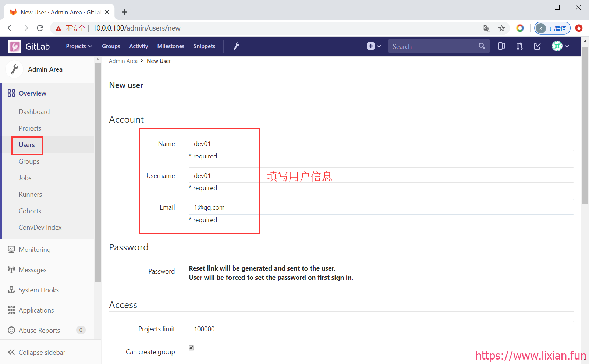The image size is (589, 364).
Task: Click the Email input field
Action: point(381,207)
